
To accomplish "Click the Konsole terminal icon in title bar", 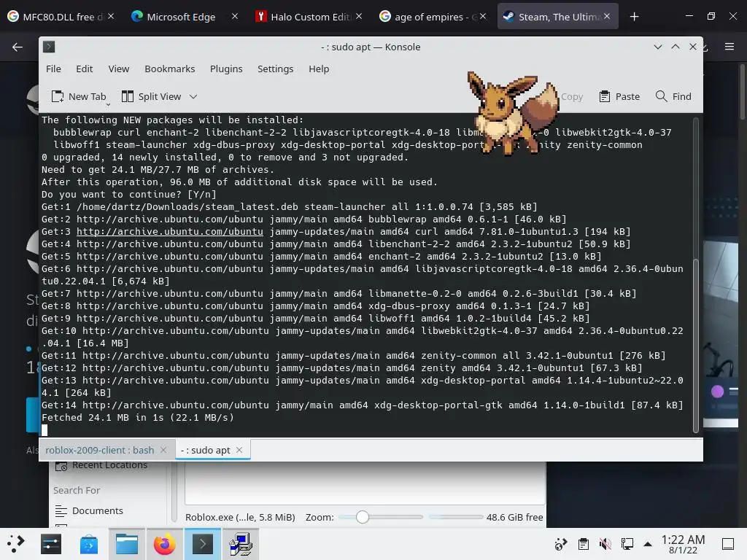I will click(x=49, y=47).
